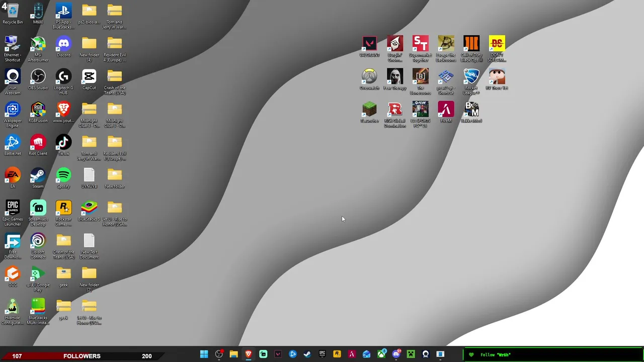Select the New folder (4) icon
This screenshot has height=362, width=644.
(89, 49)
